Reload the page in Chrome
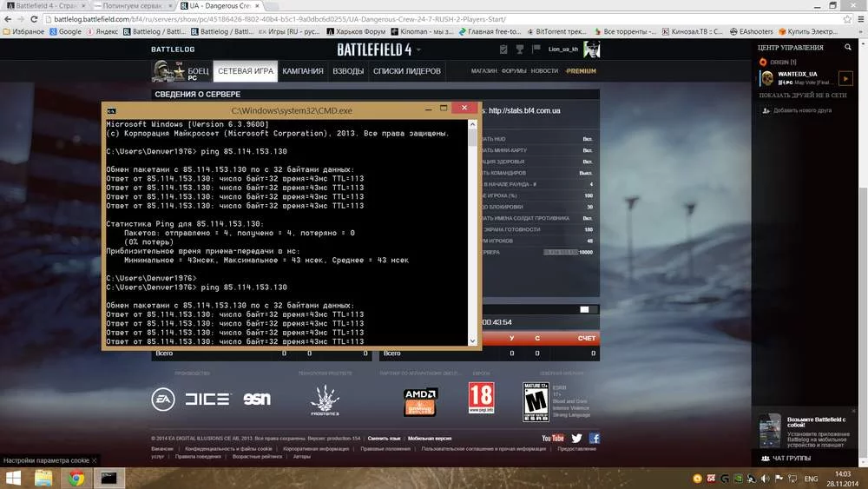The width and height of the screenshot is (868, 489). [x=34, y=19]
